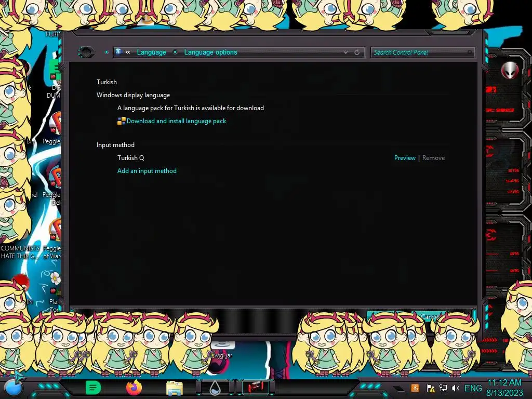532x399 pixels.
Task: Focus the Search Control Panel field
Action: point(422,52)
